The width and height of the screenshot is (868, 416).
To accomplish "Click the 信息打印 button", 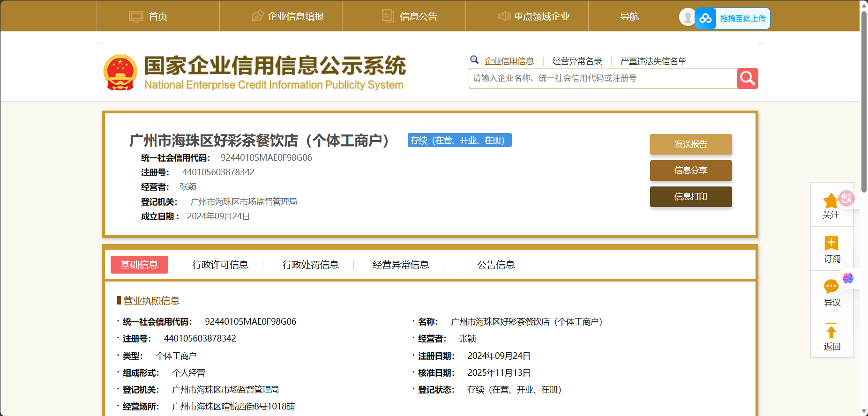I will (x=691, y=197).
